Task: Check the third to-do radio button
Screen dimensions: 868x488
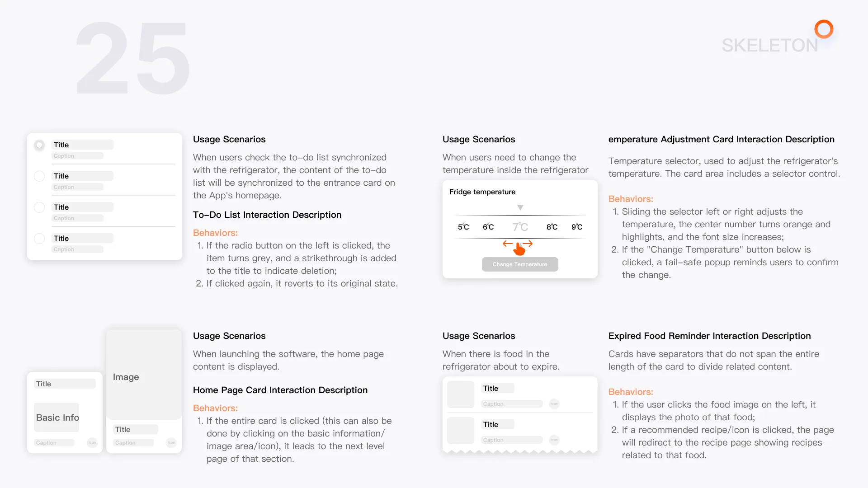Action: pyautogui.click(x=39, y=207)
